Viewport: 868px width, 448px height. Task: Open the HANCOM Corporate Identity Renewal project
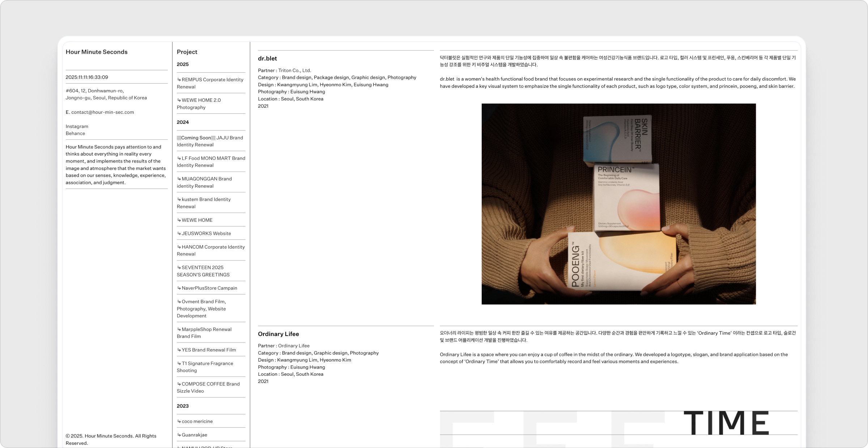pos(211,250)
